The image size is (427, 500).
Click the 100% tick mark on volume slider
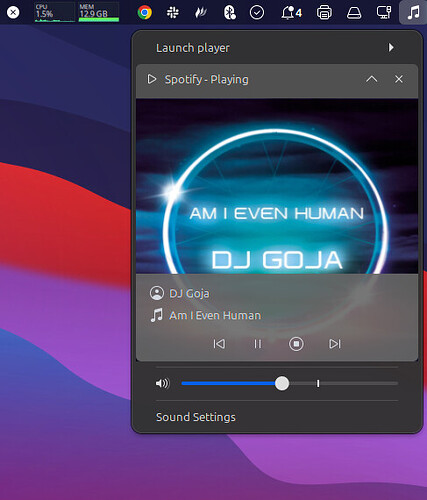(318, 383)
